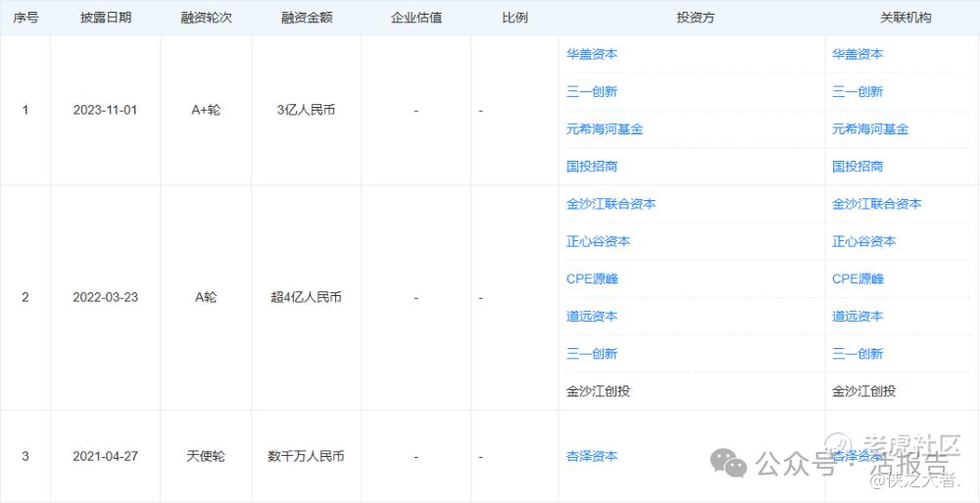The height and width of the screenshot is (503, 980).
Task: Click the 融资金额 column header
Action: (306, 18)
